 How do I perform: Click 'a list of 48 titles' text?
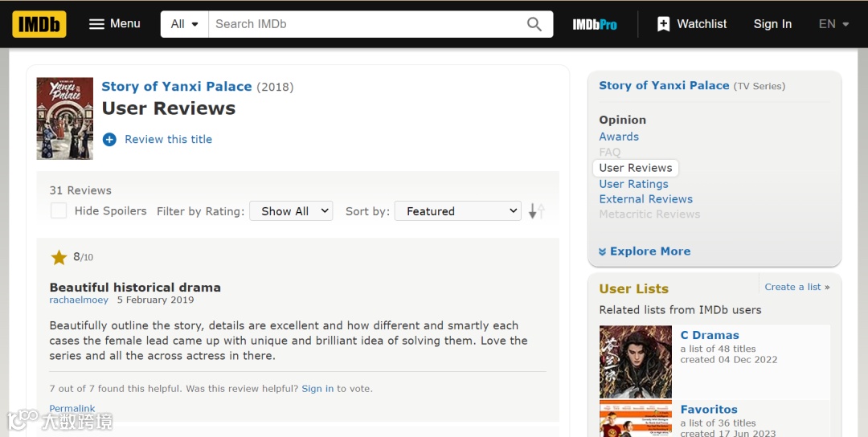718,349
